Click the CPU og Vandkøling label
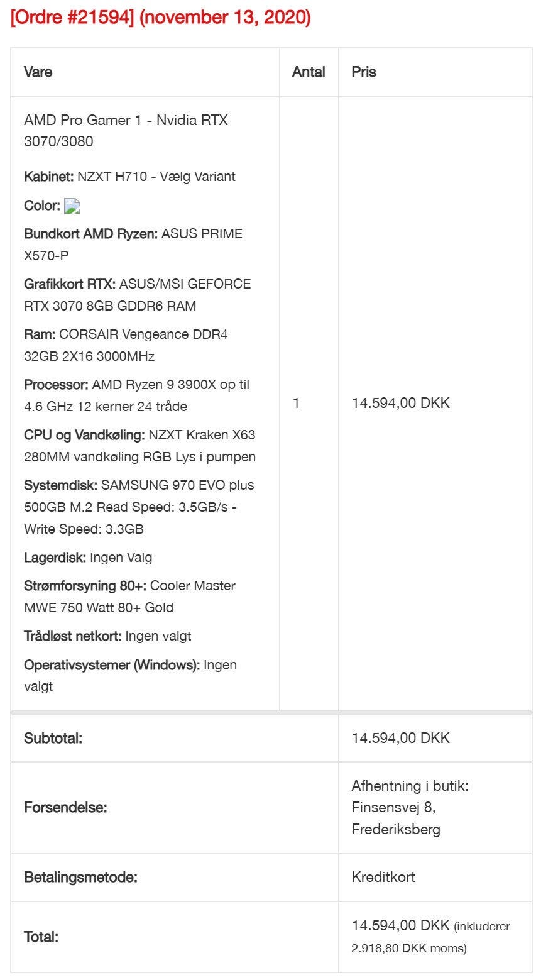 (x=84, y=435)
